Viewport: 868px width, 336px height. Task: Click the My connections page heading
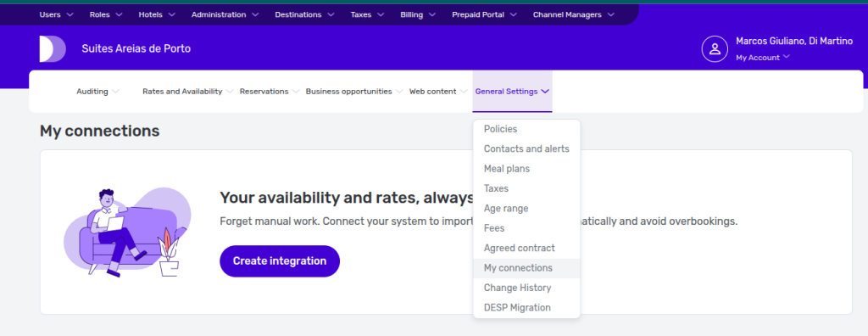coord(100,132)
